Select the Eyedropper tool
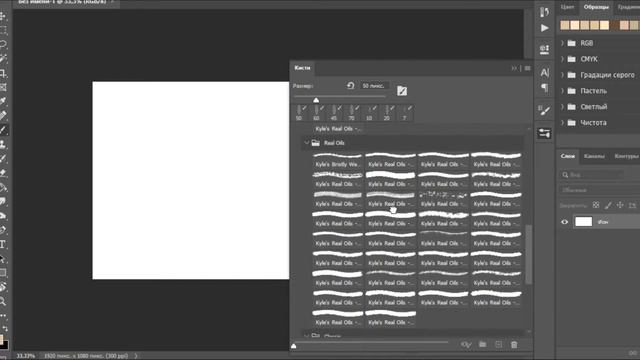The width and height of the screenshot is (640, 360). coord(3,101)
